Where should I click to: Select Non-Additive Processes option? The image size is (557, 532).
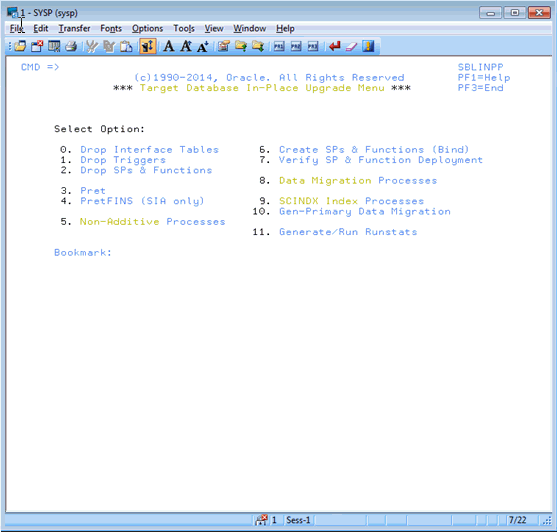pyautogui.click(x=152, y=222)
